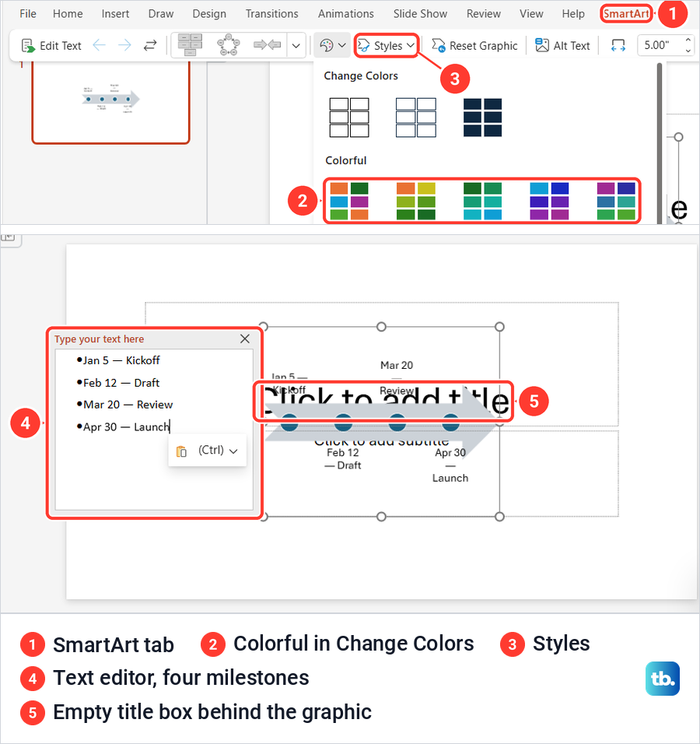Pick the blue outline primary color scheme
The image size is (700, 744).
pos(416,118)
